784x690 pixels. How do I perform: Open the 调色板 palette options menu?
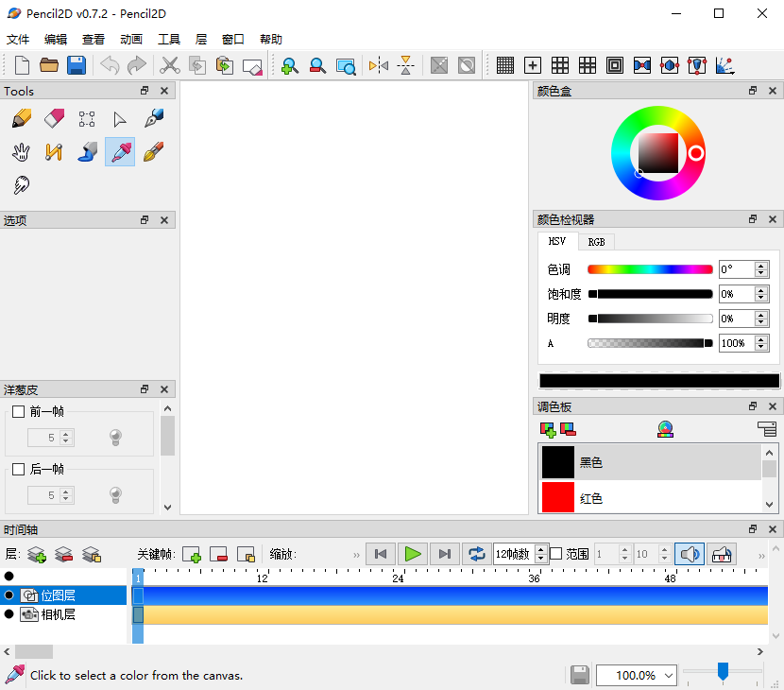tap(767, 429)
